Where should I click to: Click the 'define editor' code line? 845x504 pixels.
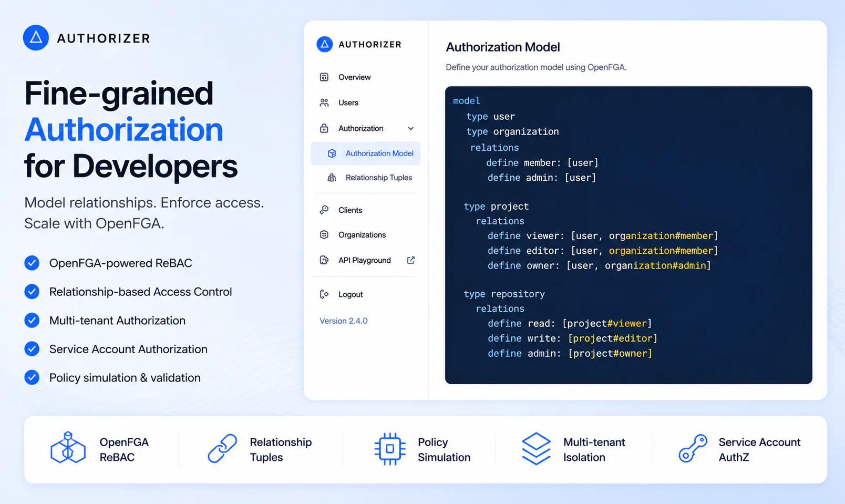(x=603, y=251)
